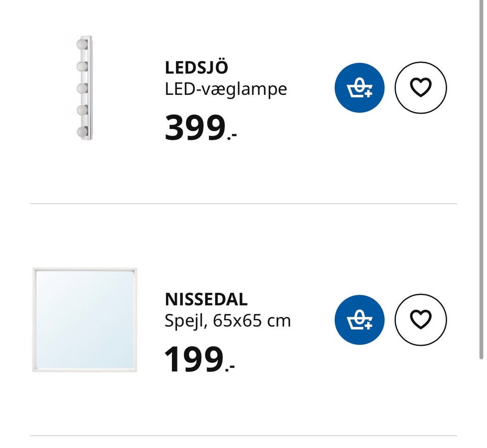Open the LEDSJÖ wall lamp product image

85,88
